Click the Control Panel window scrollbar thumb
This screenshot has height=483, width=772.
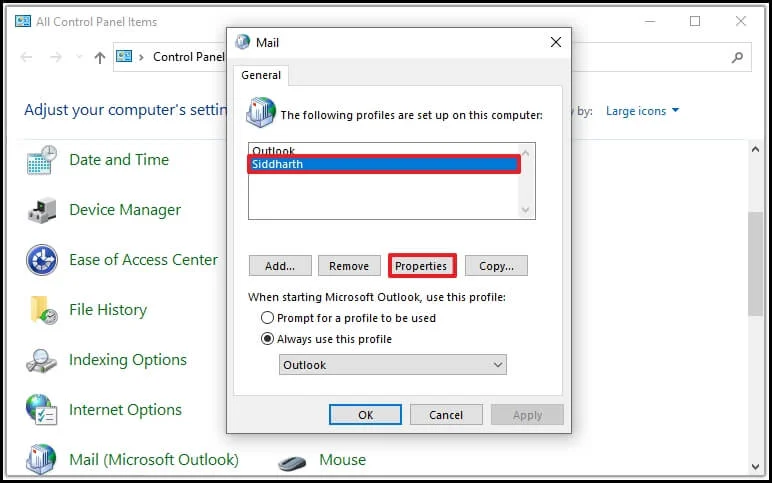click(755, 263)
